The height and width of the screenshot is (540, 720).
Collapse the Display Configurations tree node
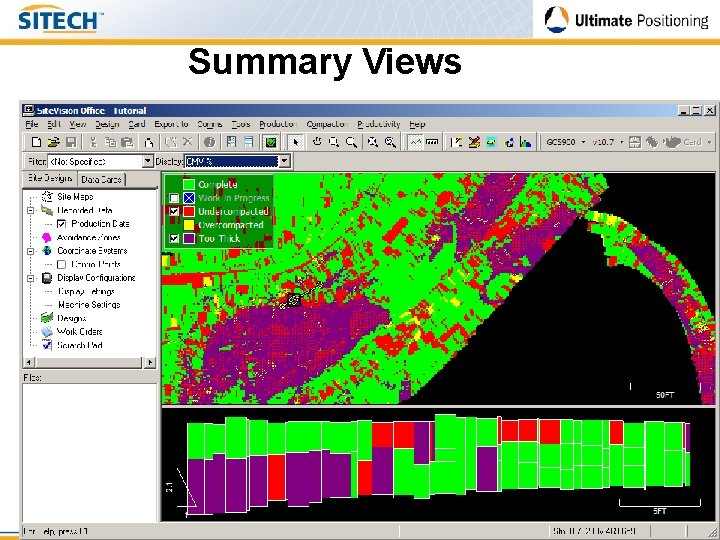click(x=30, y=278)
